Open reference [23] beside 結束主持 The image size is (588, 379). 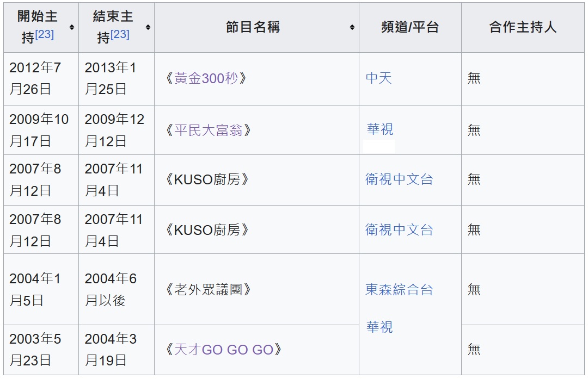(x=120, y=35)
